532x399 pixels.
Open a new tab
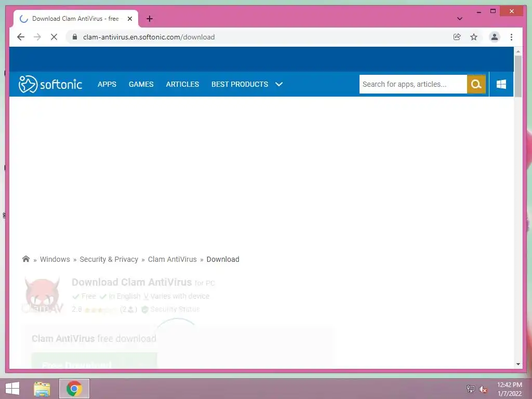pos(150,19)
